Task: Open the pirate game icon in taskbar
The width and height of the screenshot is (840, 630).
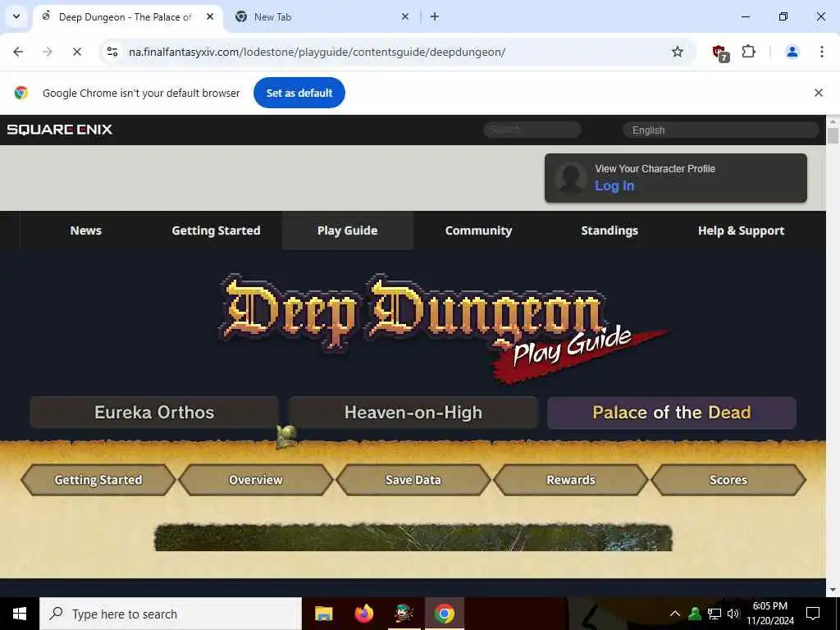Action: (x=404, y=614)
